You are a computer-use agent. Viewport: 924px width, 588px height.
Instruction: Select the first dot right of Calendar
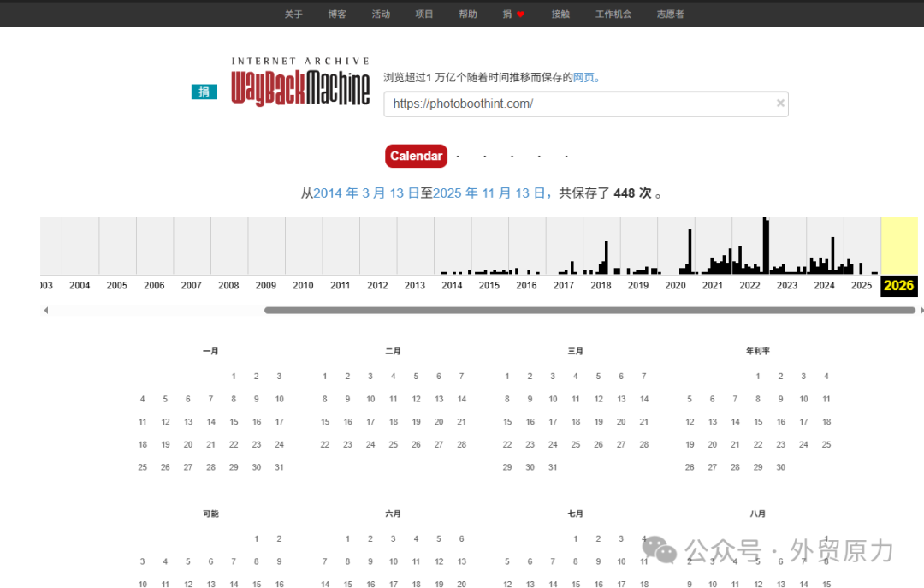(x=458, y=157)
